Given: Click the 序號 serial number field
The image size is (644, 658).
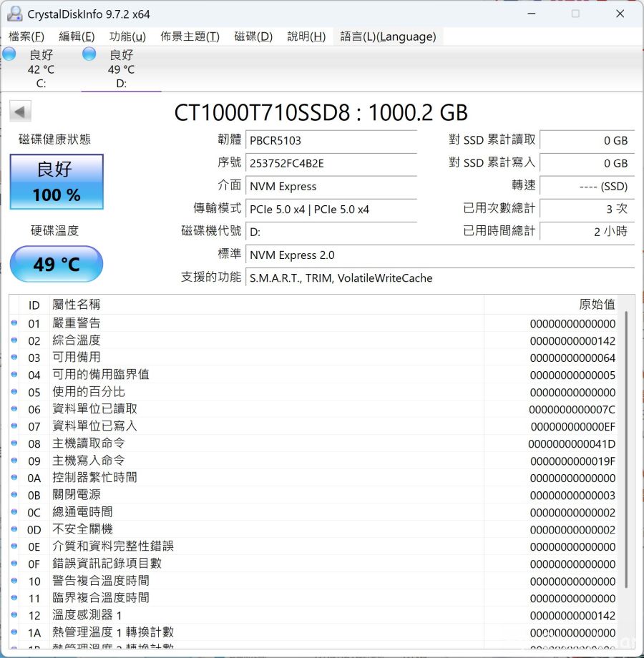Looking at the screenshot, I should [x=331, y=163].
